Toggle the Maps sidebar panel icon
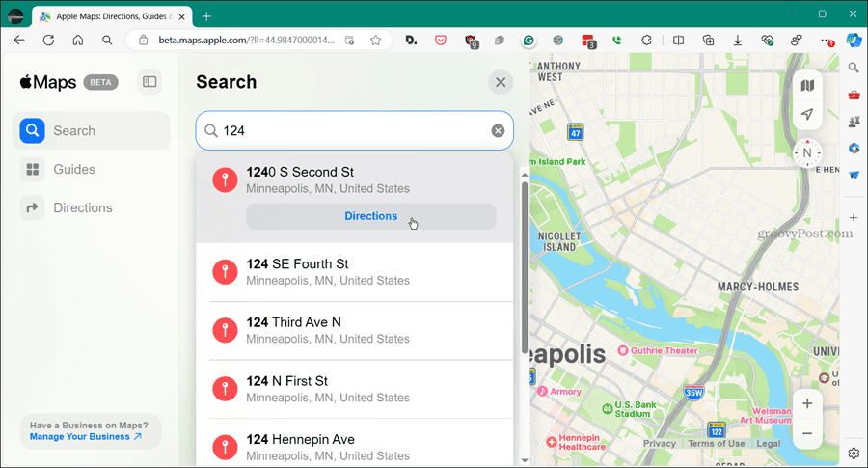The height and width of the screenshot is (468, 868). coord(149,82)
